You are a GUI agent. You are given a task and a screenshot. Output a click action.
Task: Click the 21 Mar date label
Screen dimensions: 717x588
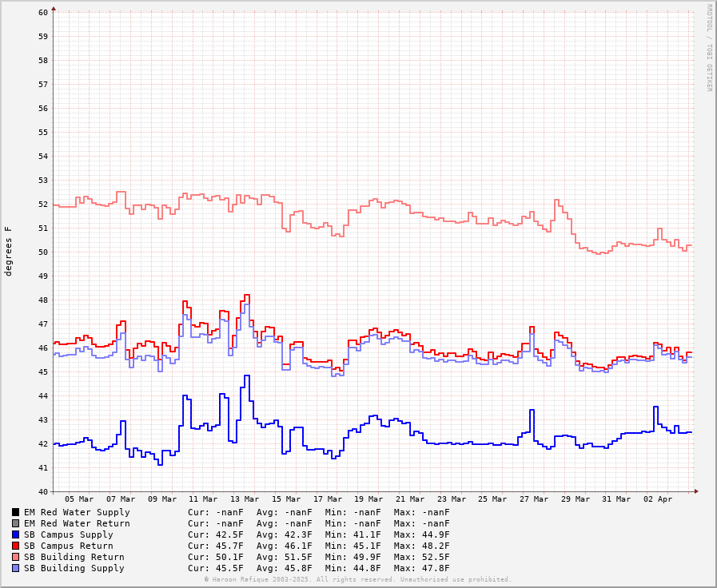(411, 499)
